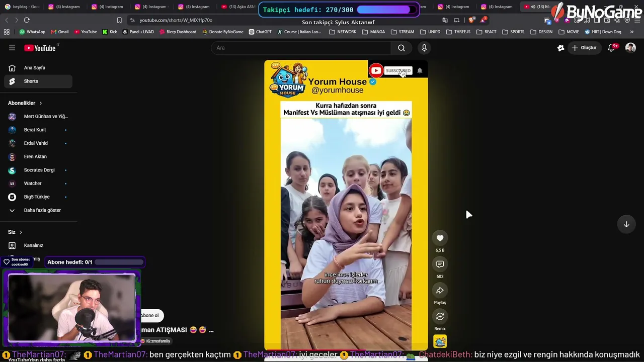Open the YouTube bookmark in bookmarks bar

coord(86,32)
